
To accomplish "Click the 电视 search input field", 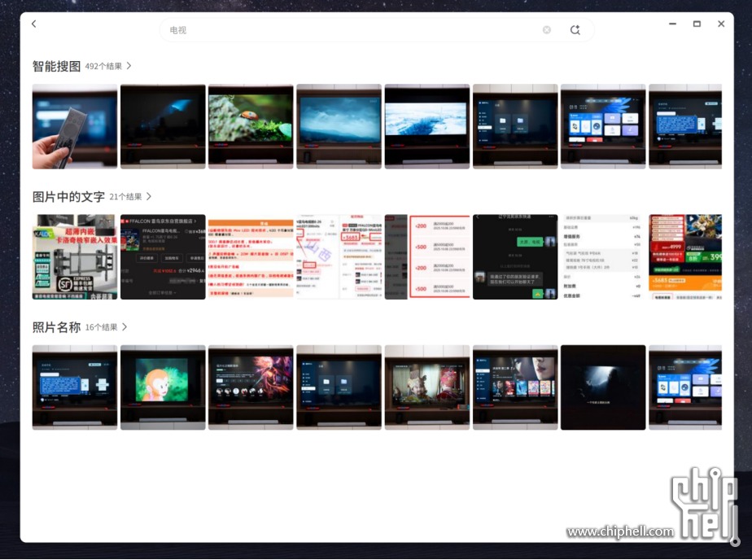I will pyautogui.click(x=350, y=30).
